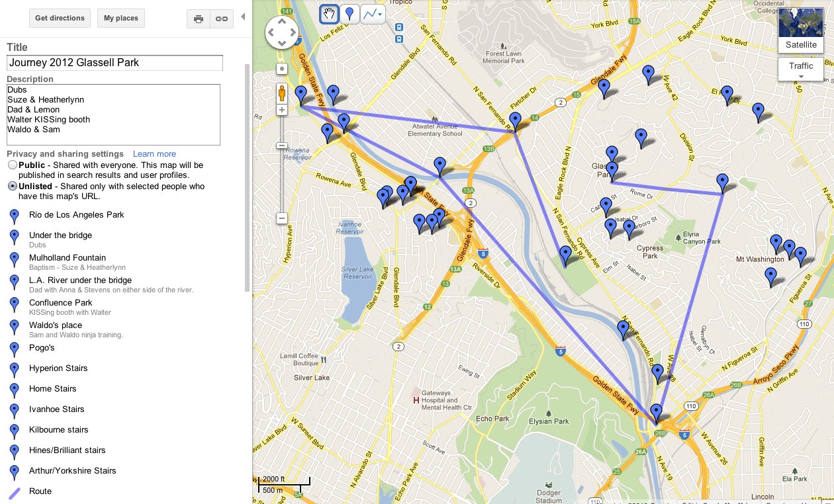Choose the add placemark tool
Screen dimensions: 834x504
349,14
